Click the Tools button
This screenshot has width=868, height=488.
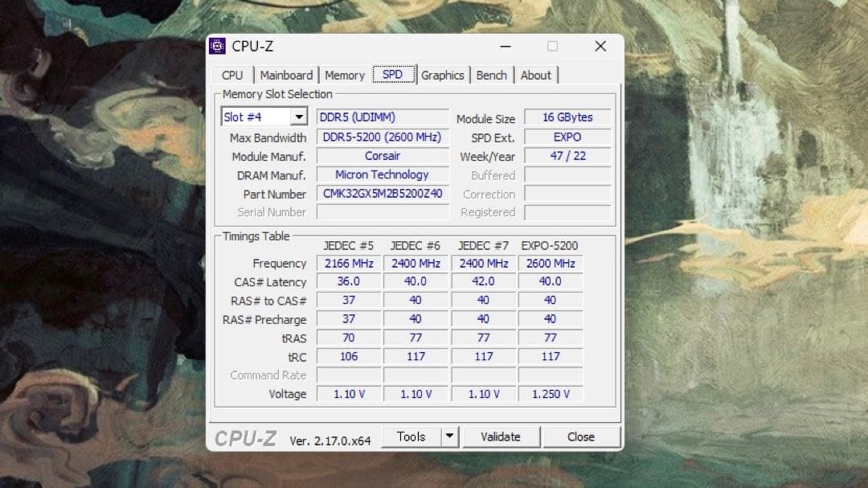pos(411,437)
